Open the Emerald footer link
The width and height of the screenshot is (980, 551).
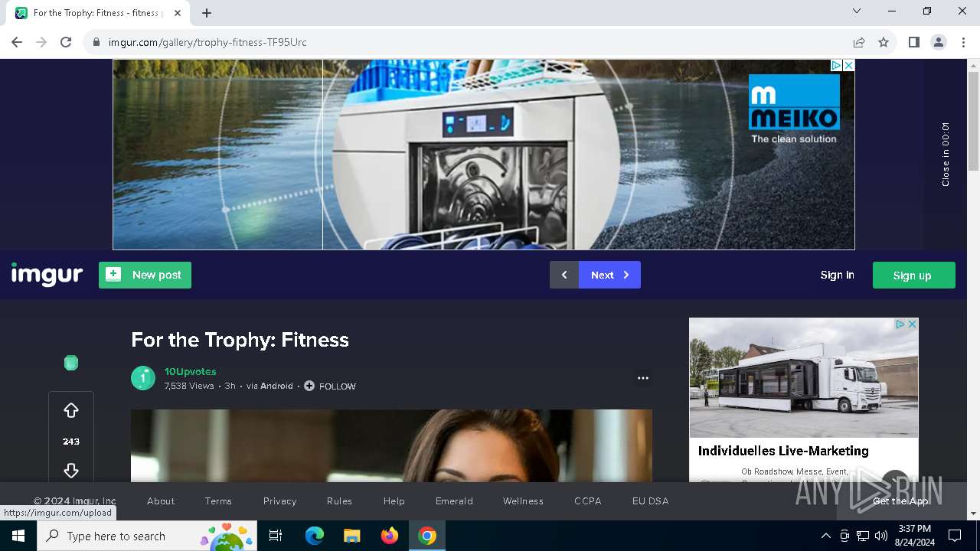tap(454, 501)
